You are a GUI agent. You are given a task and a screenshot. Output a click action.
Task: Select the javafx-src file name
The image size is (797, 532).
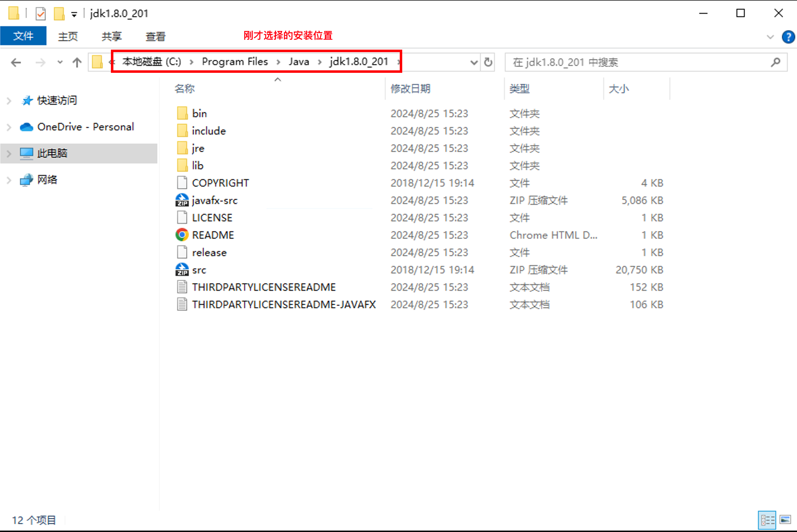pyautogui.click(x=215, y=200)
